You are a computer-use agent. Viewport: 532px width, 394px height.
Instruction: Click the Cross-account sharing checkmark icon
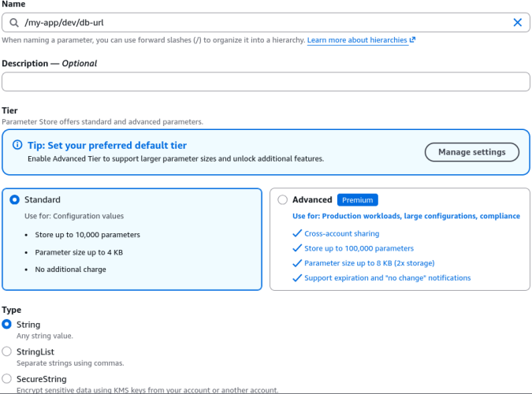pyautogui.click(x=297, y=233)
